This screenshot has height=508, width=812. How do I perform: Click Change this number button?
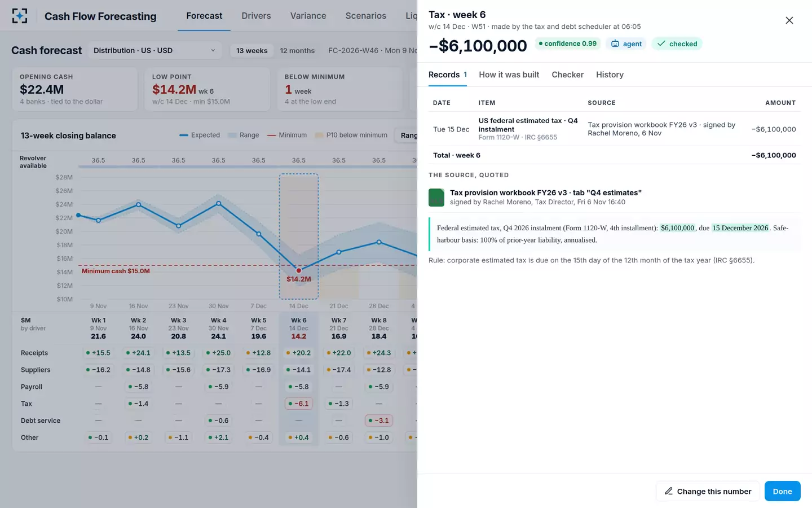[x=708, y=491]
